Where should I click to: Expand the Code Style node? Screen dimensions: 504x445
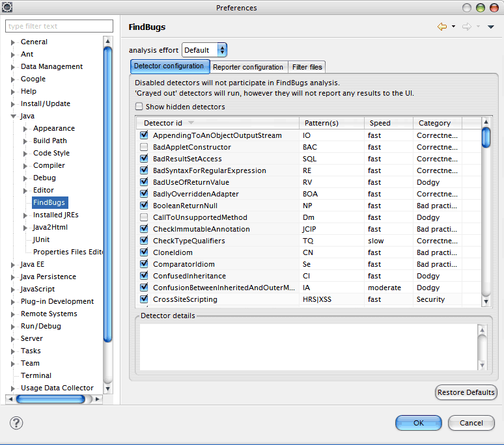[x=25, y=154]
